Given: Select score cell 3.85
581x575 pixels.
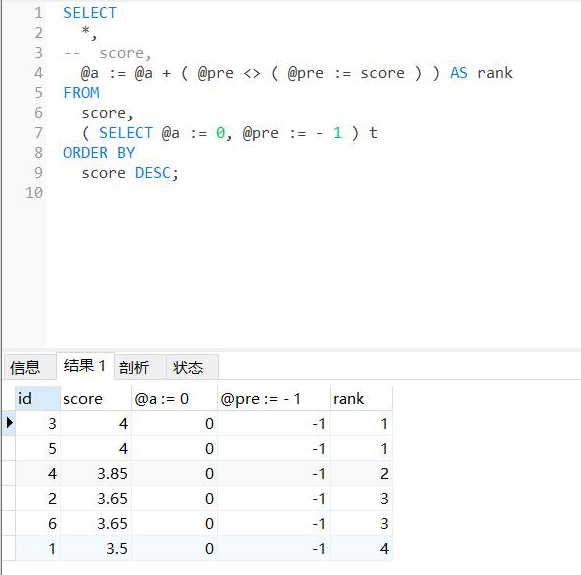Looking at the screenshot, I should [96, 473].
